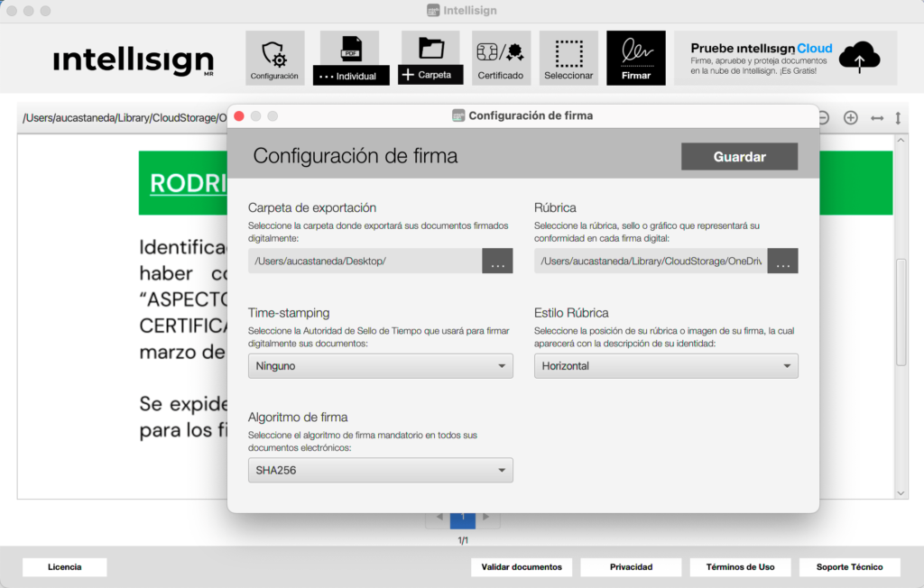
Task: Select the Individual PDF document button
Action: pos(351,58)
